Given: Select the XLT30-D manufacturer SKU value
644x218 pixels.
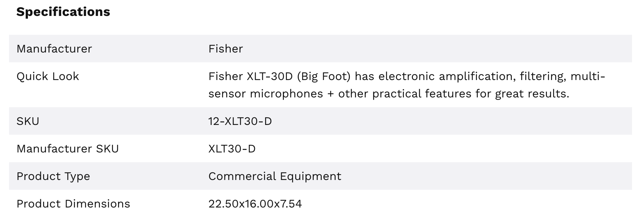Looking at the screenshot, I should coord(232,149).
